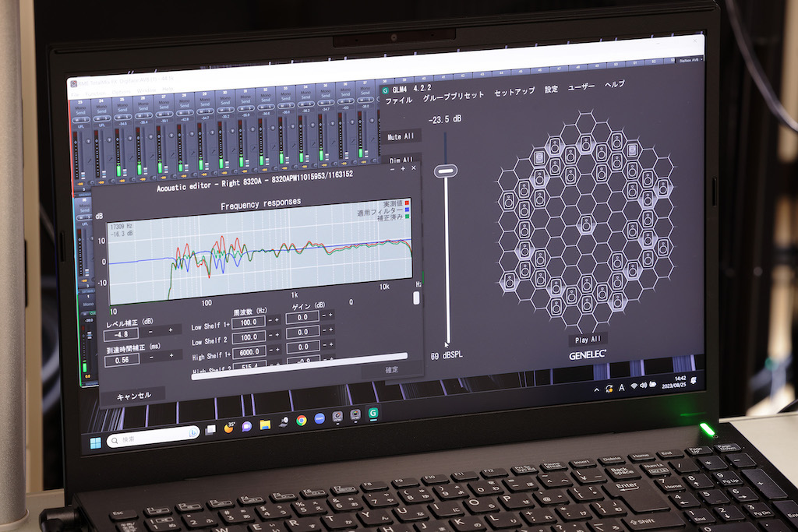Decrease the 到達時間補正 delay with the minus button
This screenshot has height=532, width=798.
click(x=151, y=355)
